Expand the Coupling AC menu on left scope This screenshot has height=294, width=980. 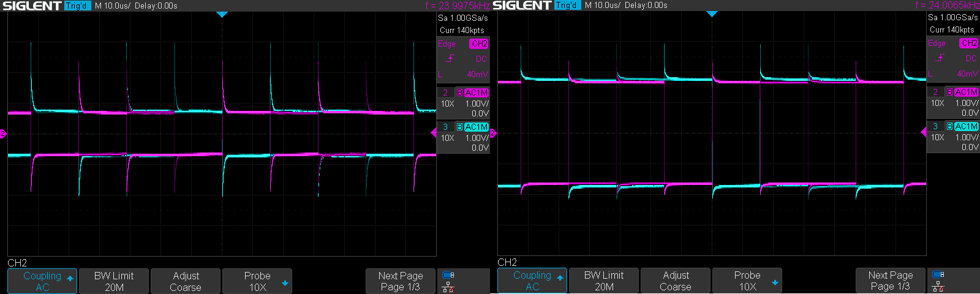pos(42,281)
